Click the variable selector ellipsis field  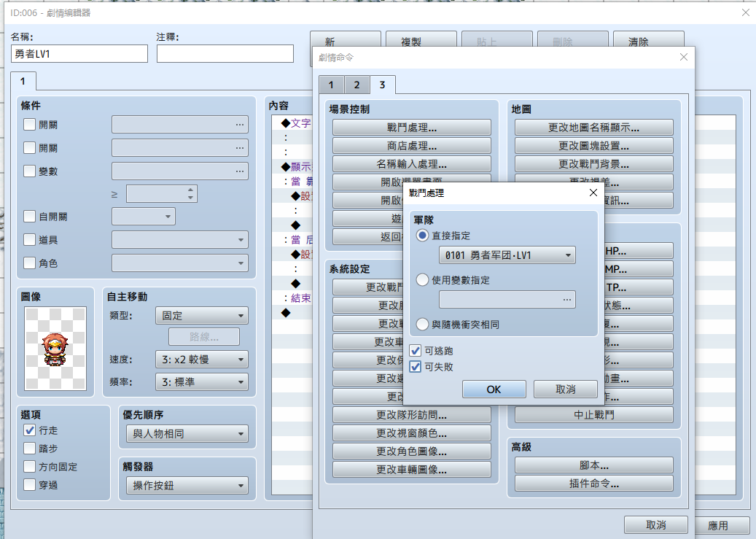tap(507, 300)
